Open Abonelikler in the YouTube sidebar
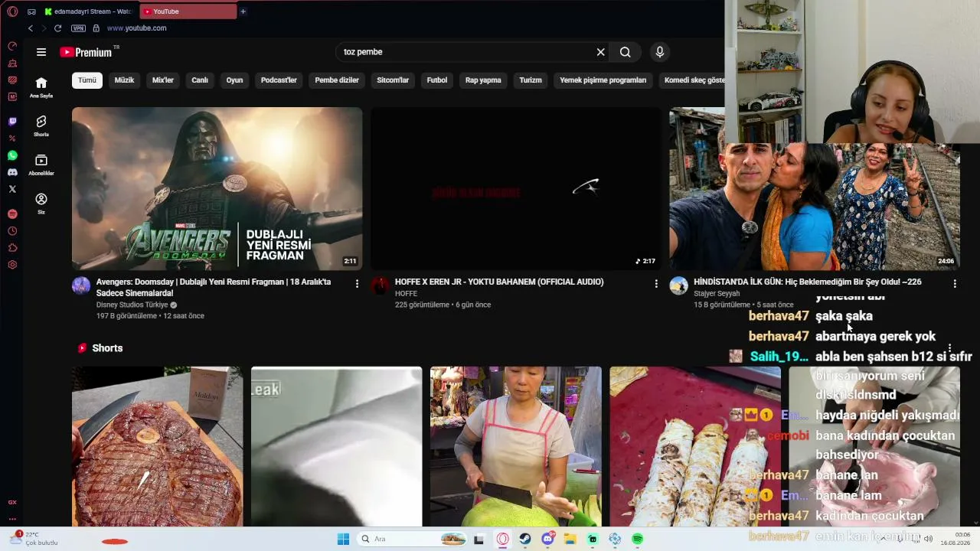The width and height of the screenshot is (980, 551). (41, 165)
